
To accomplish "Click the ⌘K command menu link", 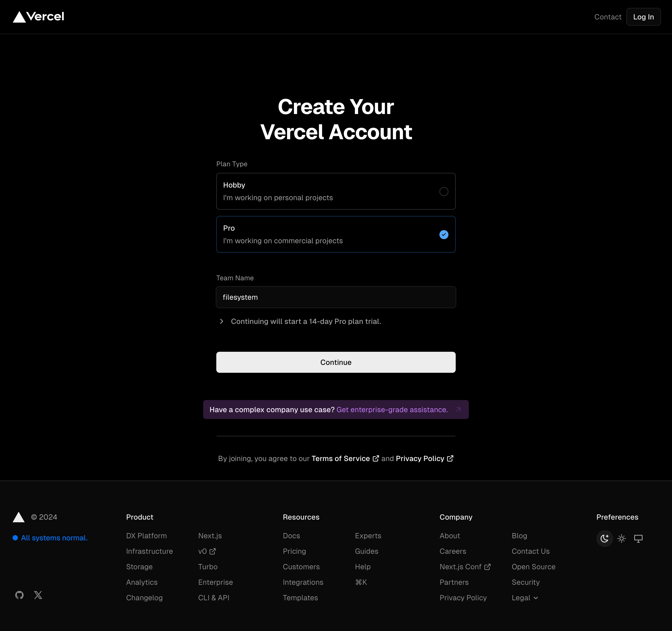I will 361,582.
